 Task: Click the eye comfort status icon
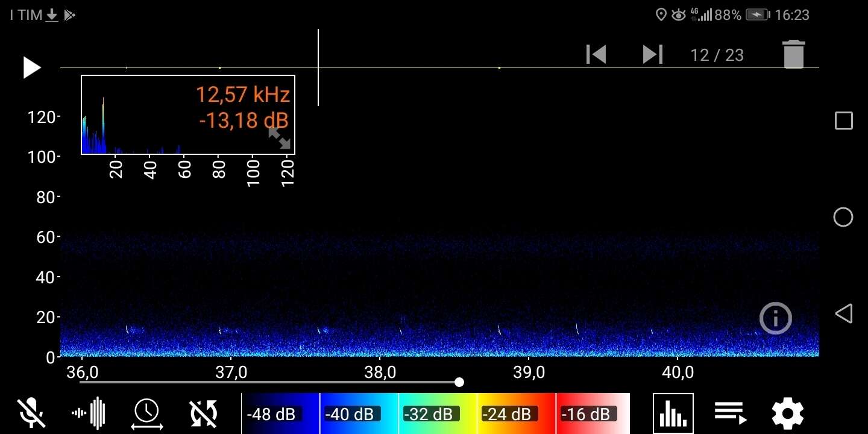click(x=679, y=15)
